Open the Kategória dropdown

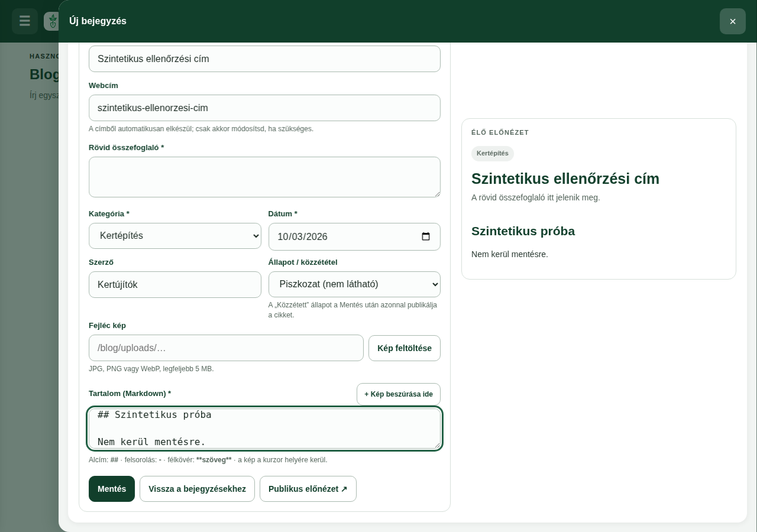pyautogui.click(x=175, y=236)
